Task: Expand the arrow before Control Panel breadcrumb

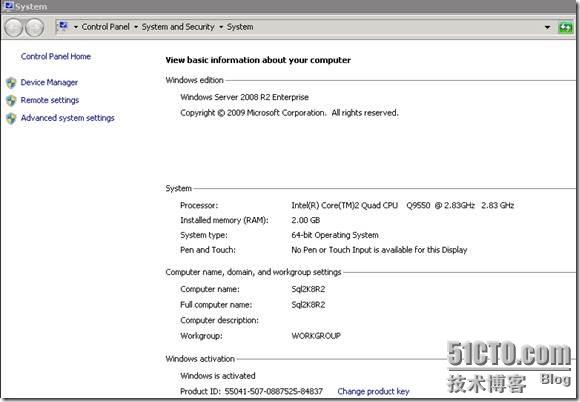Action: coord(75,27)
